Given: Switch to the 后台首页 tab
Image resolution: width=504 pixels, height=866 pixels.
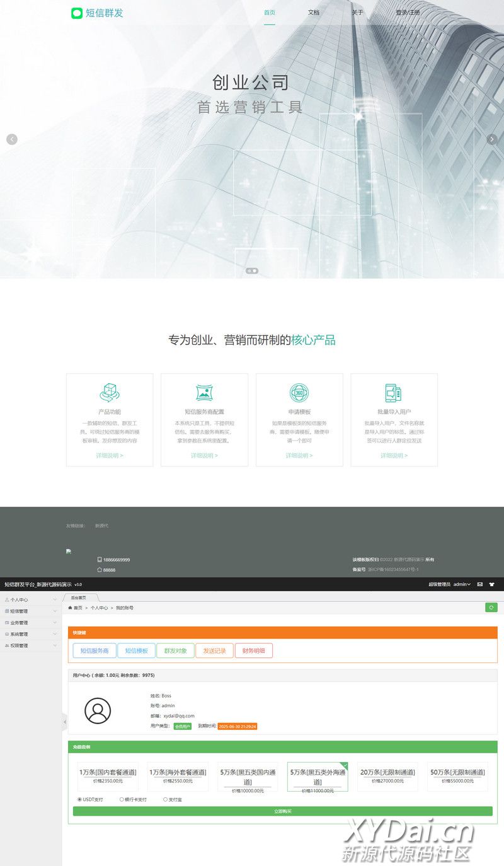Looking at the screenshot, I should click(79, 597).
